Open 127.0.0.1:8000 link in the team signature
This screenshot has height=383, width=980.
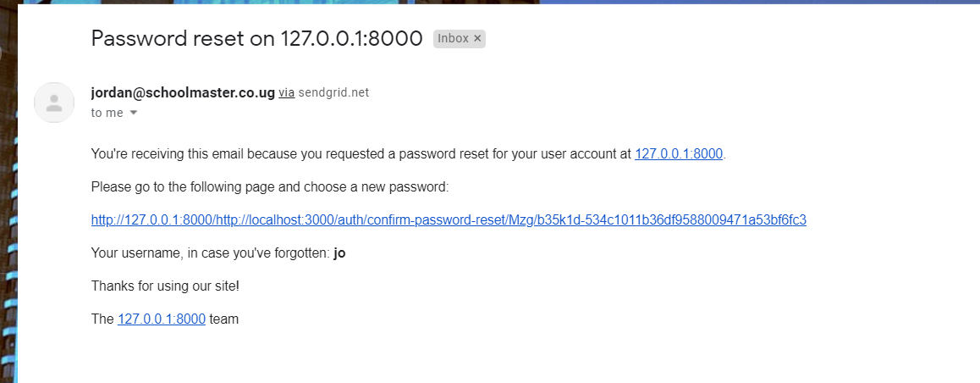162,319
